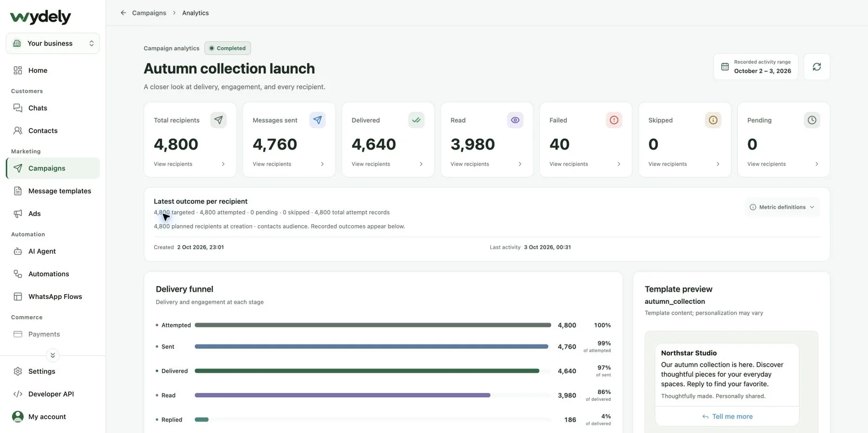This screenshot has height=433, width=868.
Task: Click the Read bar in the delivery funnel
Action: click(x=342, y=396)
